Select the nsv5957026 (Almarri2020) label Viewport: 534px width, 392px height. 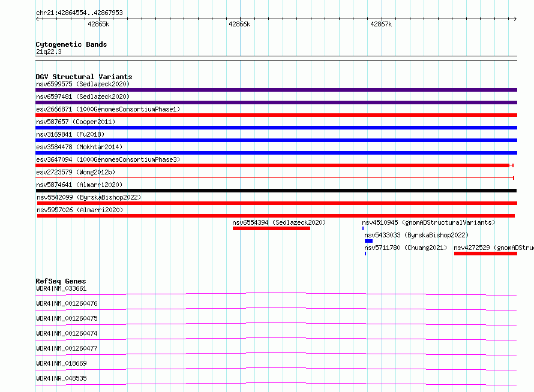pyautogui.click(x=80, y=210)
